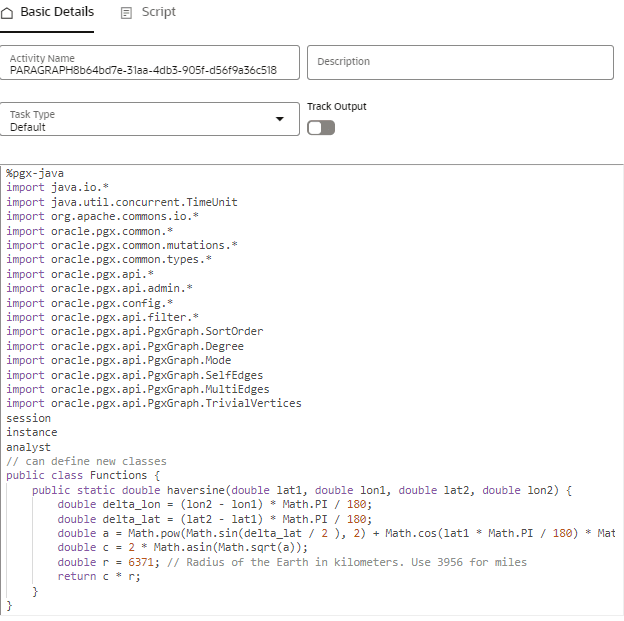Click the double delta_lat assignment line
The width and height of the screenshot is (624, 621).
click(215, 519)
